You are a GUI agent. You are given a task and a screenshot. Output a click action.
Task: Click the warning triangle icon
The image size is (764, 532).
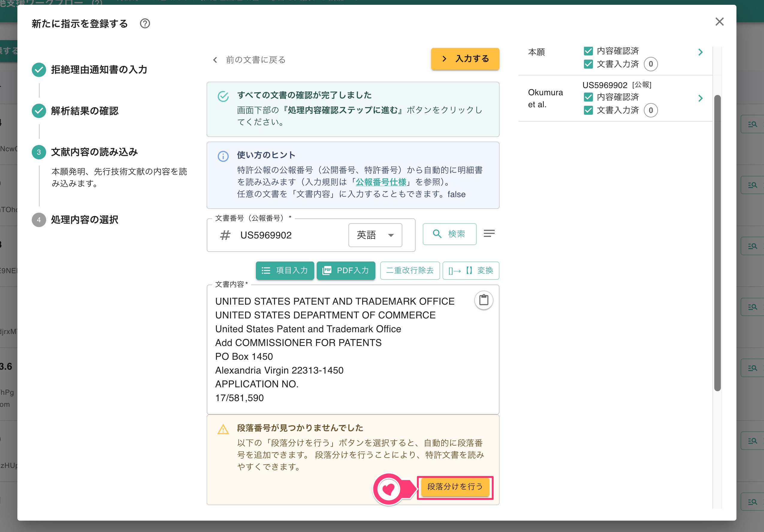223,429
